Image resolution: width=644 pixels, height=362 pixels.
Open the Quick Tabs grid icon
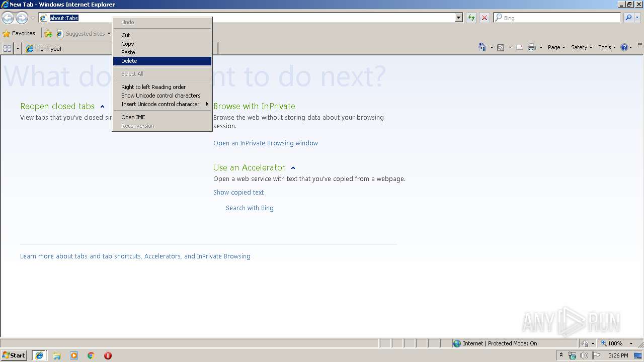point(7,48)
